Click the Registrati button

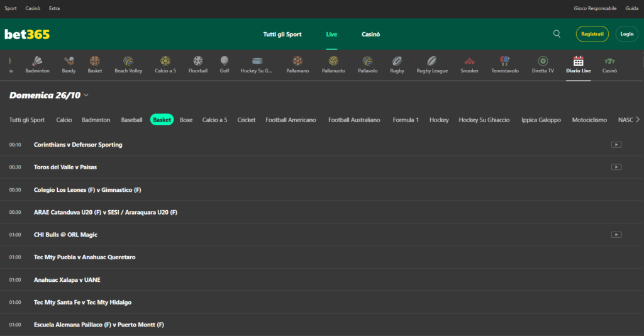[x=592, y=34]
